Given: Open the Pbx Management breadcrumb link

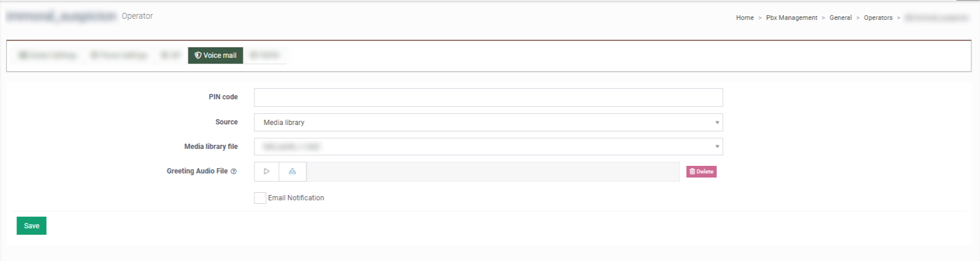Looking at the screenshot, I should coord(791,18).
